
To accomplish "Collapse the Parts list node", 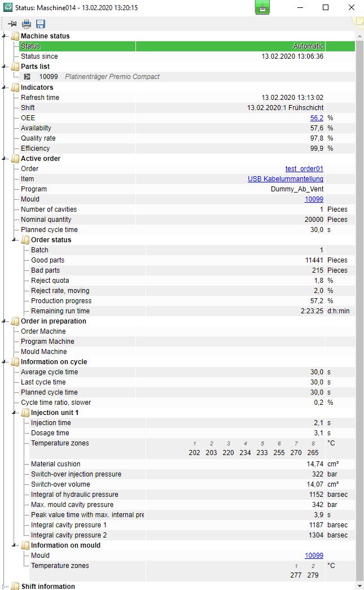I will (4, 67).
